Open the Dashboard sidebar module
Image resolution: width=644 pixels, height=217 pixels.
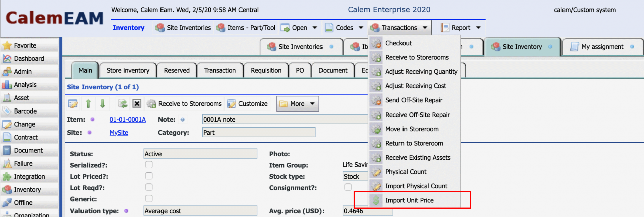pos(29,58)
